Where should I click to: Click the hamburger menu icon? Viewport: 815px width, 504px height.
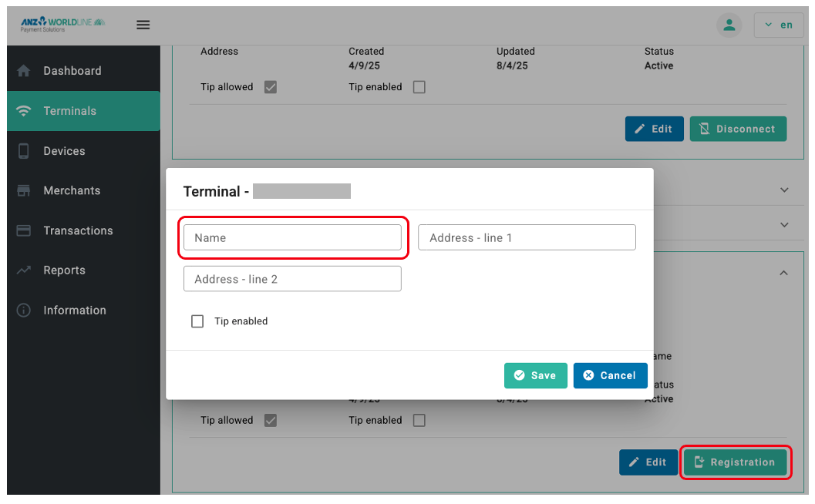pos(143,25)
